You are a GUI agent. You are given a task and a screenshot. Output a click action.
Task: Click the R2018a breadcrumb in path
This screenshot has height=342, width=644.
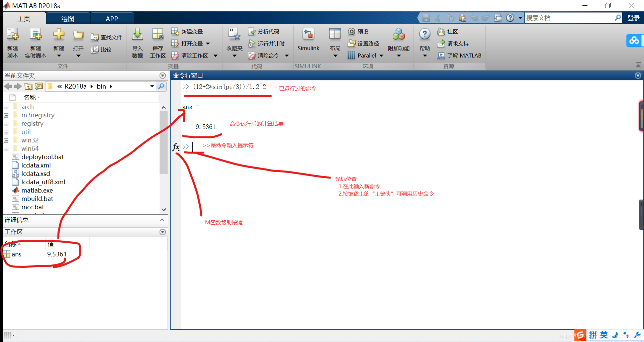pyautogui.click(x=75, y=86)
